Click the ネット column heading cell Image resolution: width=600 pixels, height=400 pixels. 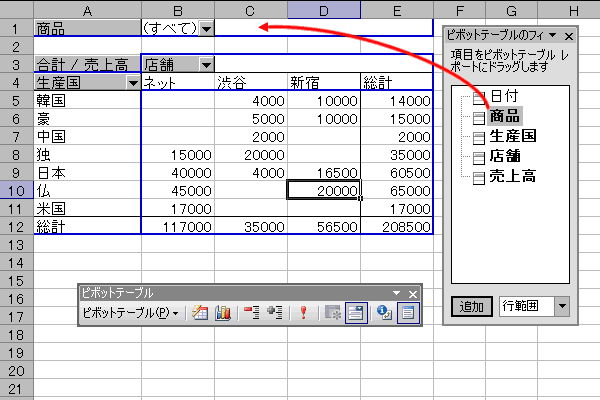point(178,82)
